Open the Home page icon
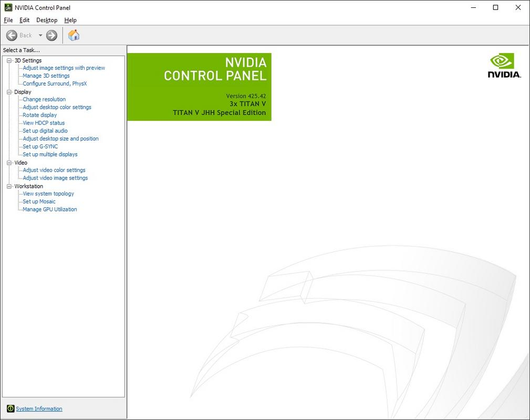The height and width of the screenshot is (420, 530). (74, 35)
